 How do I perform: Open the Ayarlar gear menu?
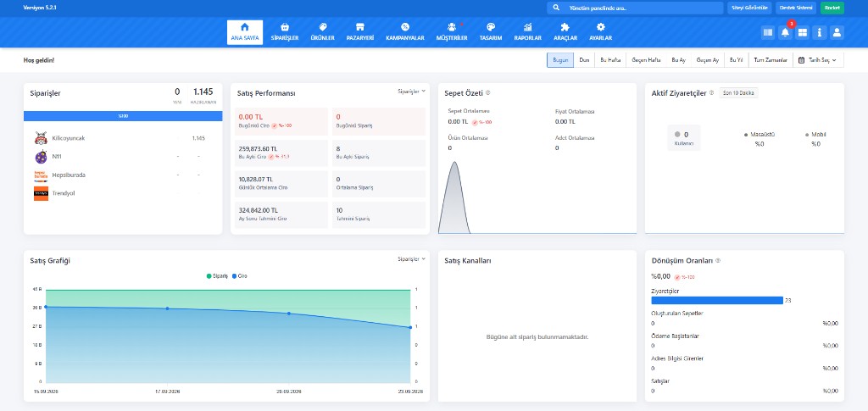coord(601,32)
